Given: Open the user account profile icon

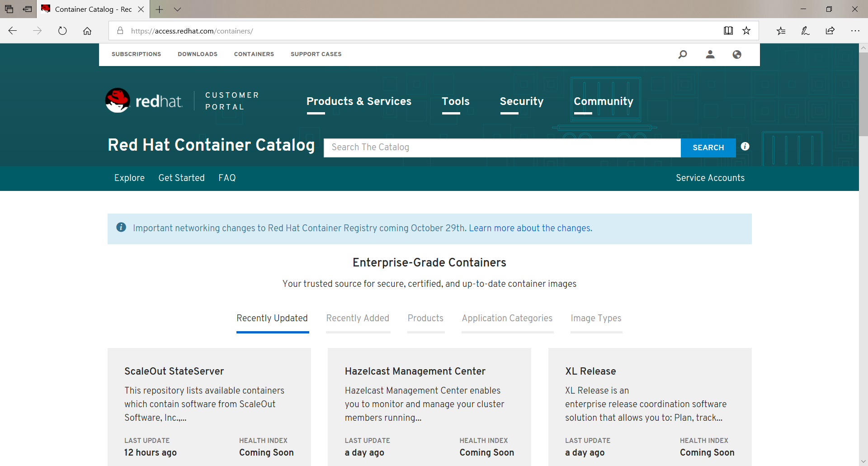Looking at the screenshot, I should pos(710,54).
